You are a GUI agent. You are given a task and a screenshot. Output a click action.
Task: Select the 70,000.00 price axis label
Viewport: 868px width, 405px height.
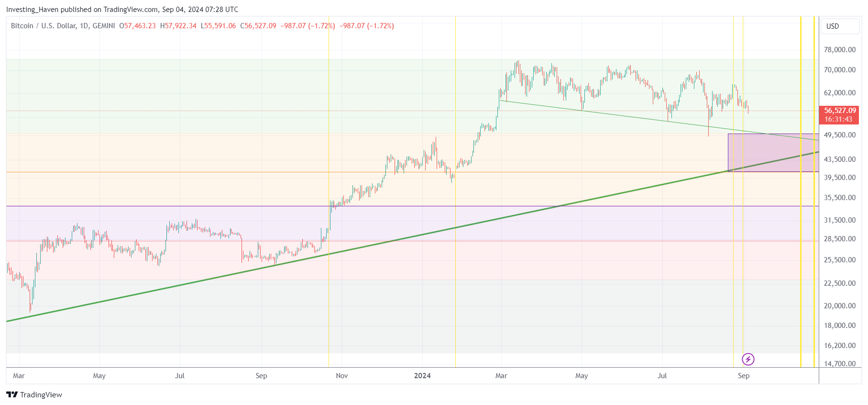(840, 70)
